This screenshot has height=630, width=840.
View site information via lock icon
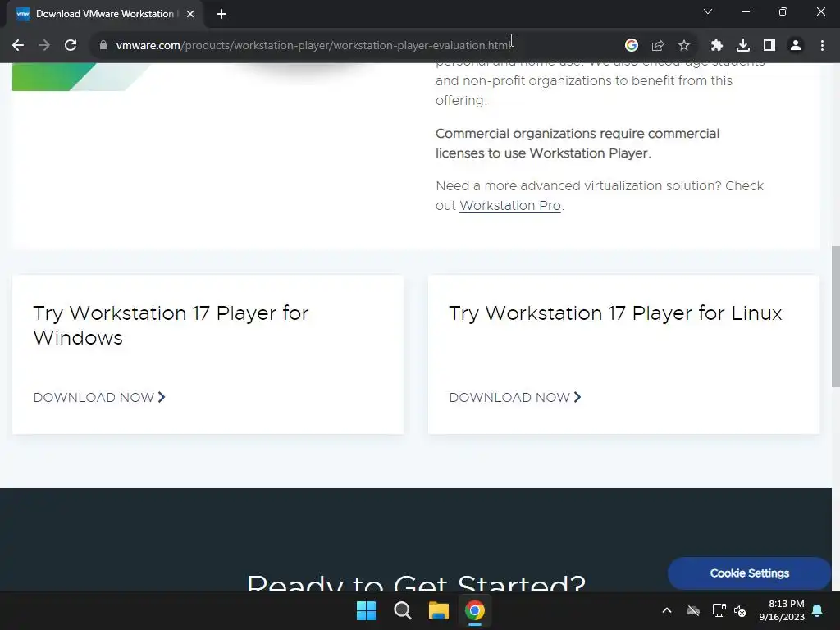tap(103, 46)
